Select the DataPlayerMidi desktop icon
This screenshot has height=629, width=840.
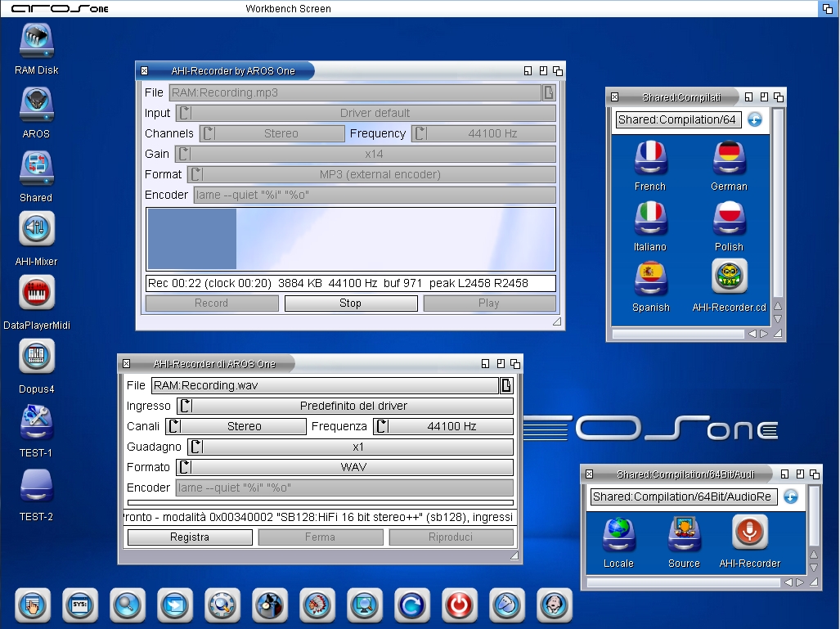pyautogui.click(x=37, y=293)
